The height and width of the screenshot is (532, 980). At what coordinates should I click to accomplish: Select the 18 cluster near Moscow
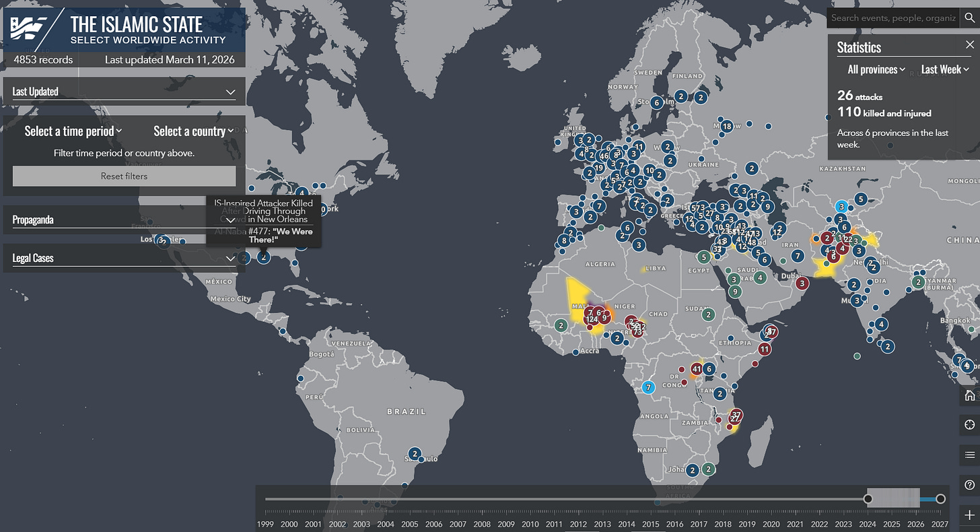point(726,126)
